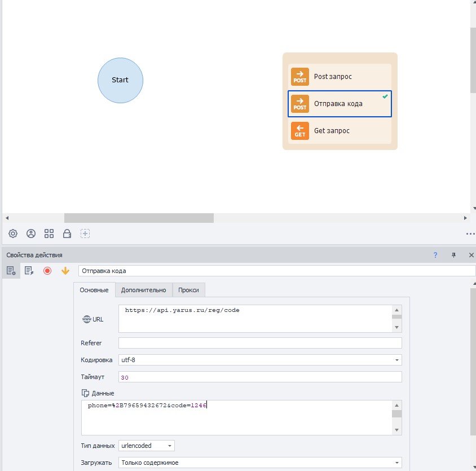Viewport: 476px width, 471px height.
Task: Click the canvas horizontal scrollbar thumb
Action: coord(139,218)
